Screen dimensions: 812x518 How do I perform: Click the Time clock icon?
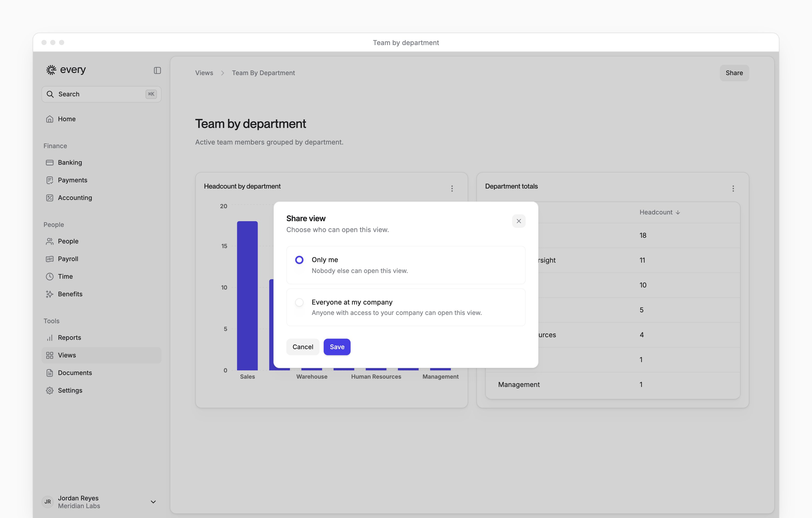coord(49,277)
